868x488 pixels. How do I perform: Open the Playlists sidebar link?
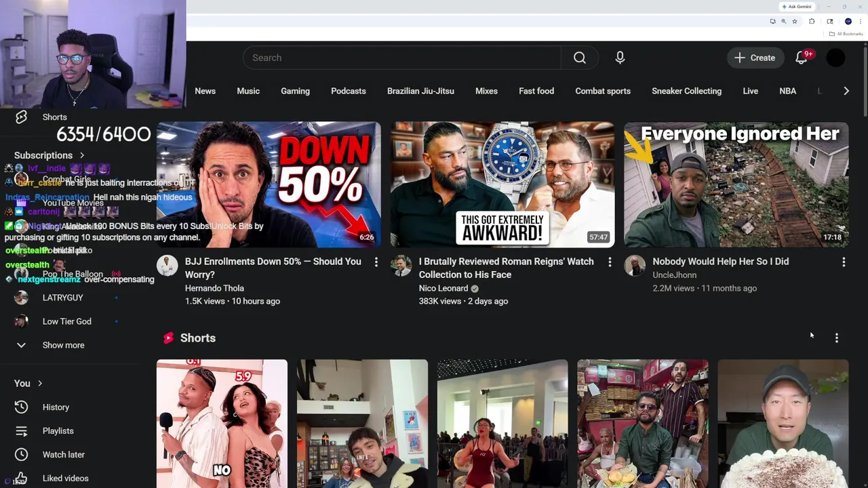coord(58,431)
